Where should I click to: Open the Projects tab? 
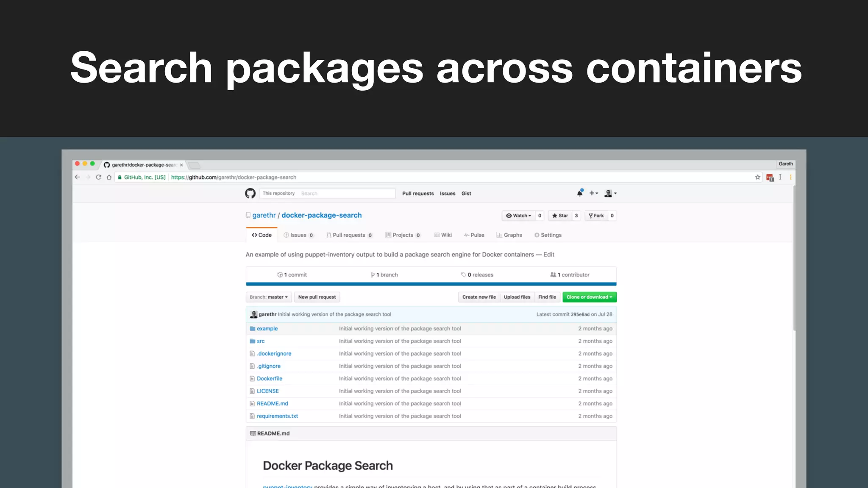[x=403, y=235]
